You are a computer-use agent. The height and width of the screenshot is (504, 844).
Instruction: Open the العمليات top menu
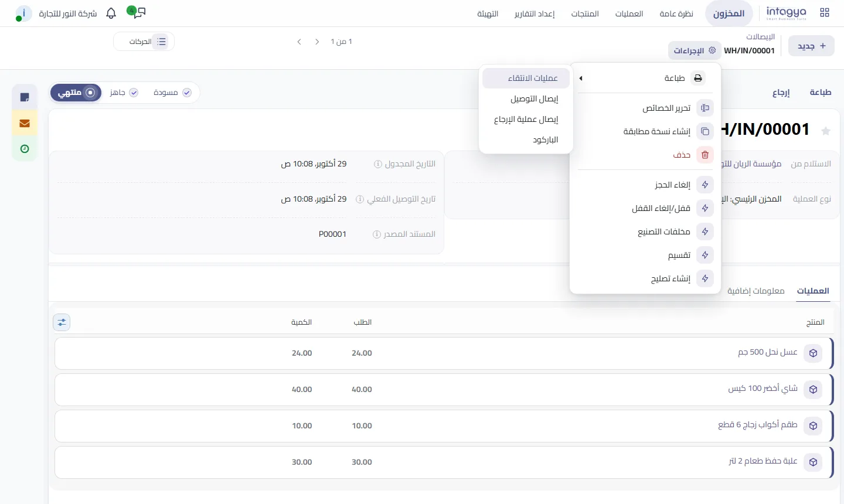[x=629, y=13]
